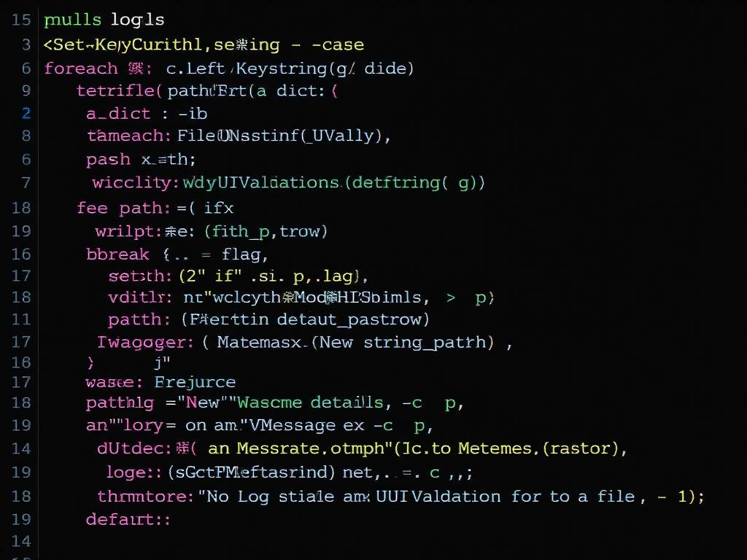Screen dimensions: 747x560
Task: Click the 'tameach:' keyword
Action: pos(128,136)
